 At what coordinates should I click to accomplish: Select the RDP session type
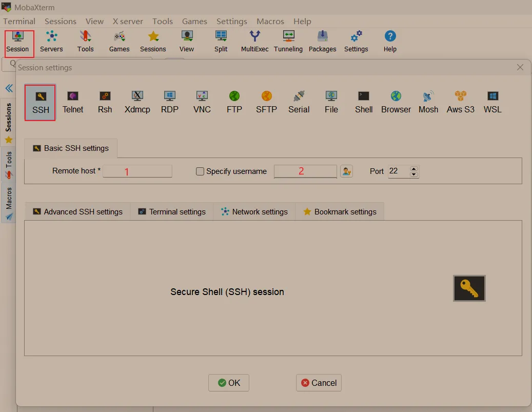pyautogui.click(x=170, y=103)
